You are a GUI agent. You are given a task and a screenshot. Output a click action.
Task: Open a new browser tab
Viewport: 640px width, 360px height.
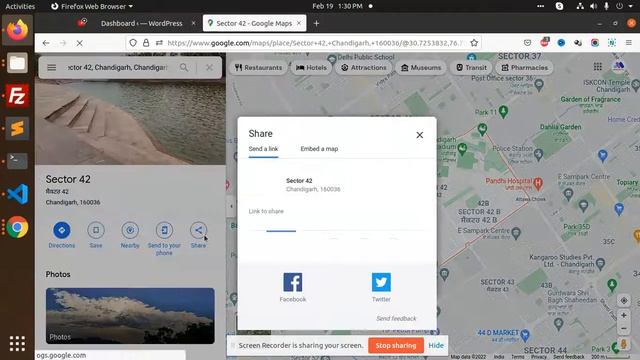[316, 24]
